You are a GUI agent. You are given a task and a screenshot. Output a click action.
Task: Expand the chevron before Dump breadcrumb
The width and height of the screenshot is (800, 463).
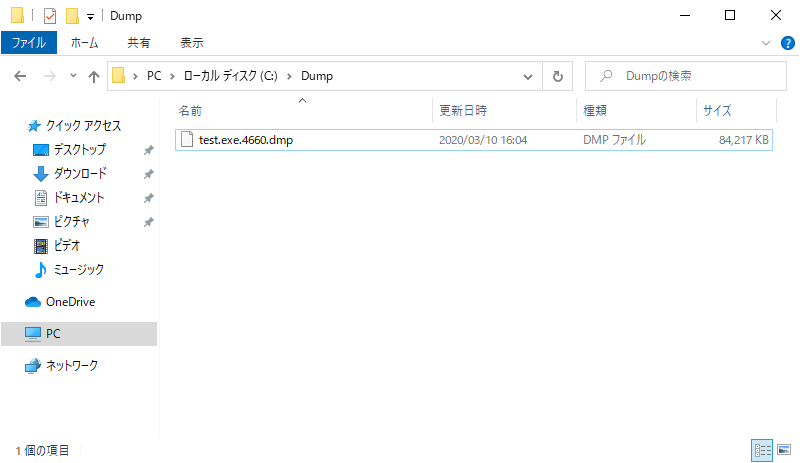289,77
